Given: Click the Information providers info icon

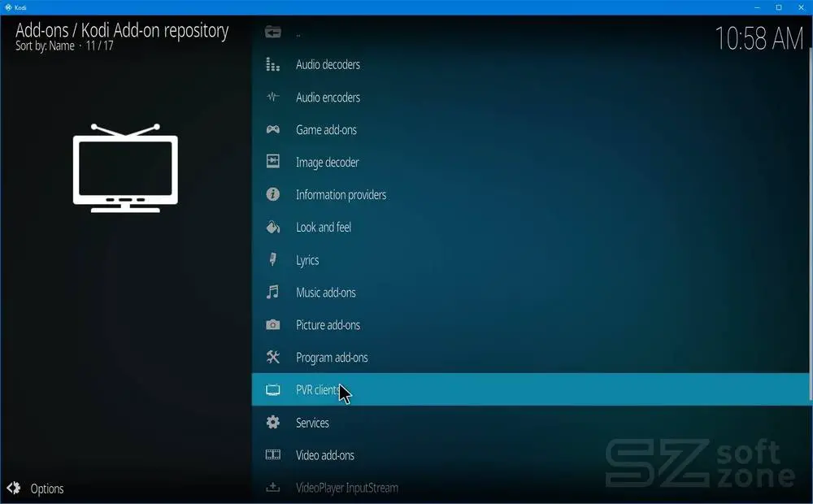Looking at the screenshot, I should tap(272, 194).
